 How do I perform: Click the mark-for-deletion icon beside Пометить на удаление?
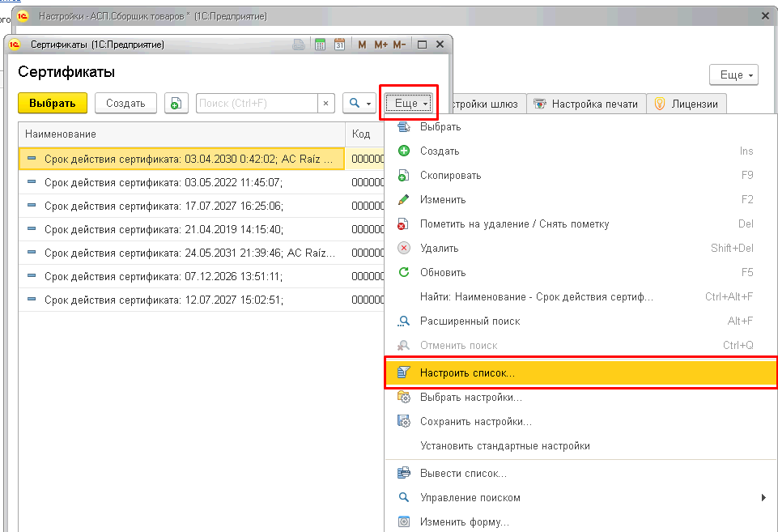click(x=403, y=224)
